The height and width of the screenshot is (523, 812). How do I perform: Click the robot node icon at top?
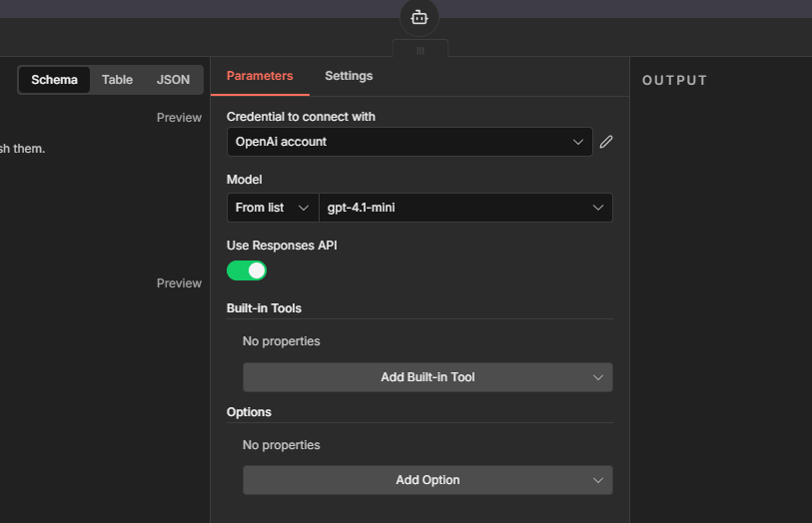coord(419,17)
